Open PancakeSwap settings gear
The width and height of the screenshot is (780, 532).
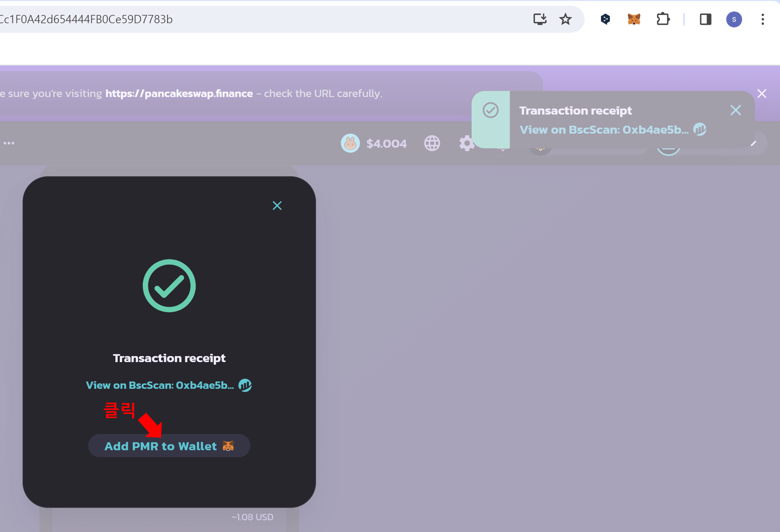tap(467, 143)
